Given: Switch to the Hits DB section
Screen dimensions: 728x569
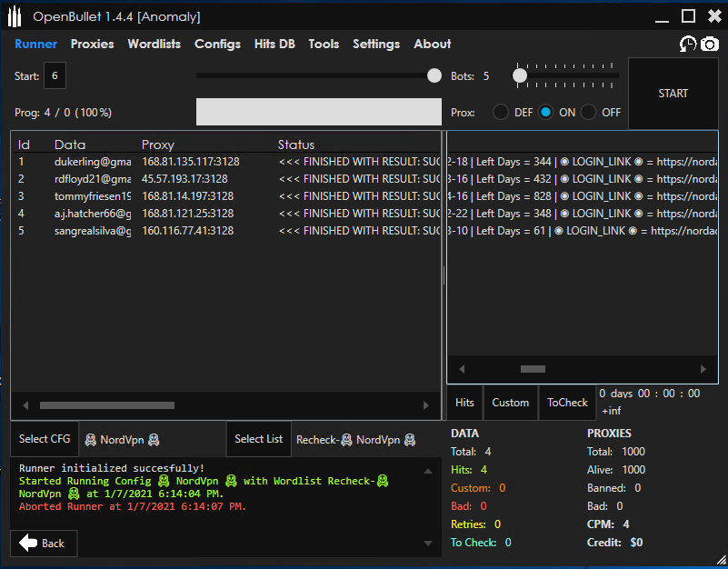Looking at the screenshot, I should [x=274, y=44].
